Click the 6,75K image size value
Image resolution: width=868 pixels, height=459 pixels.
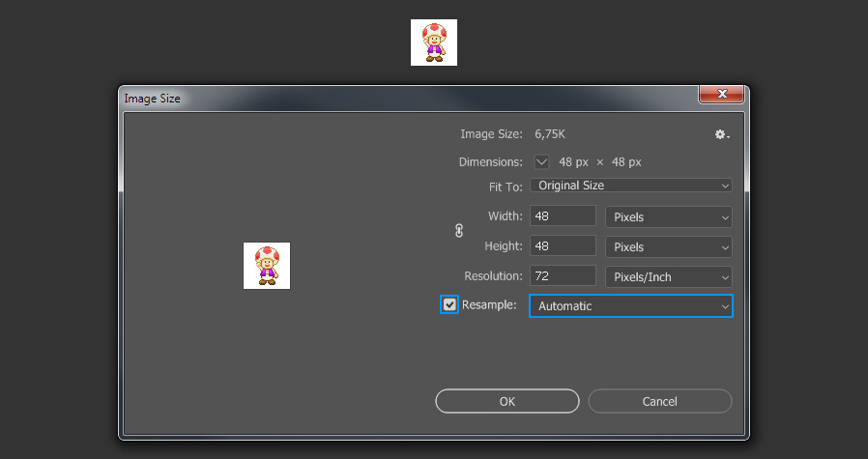pyautogui.click(x=550, y=134)
